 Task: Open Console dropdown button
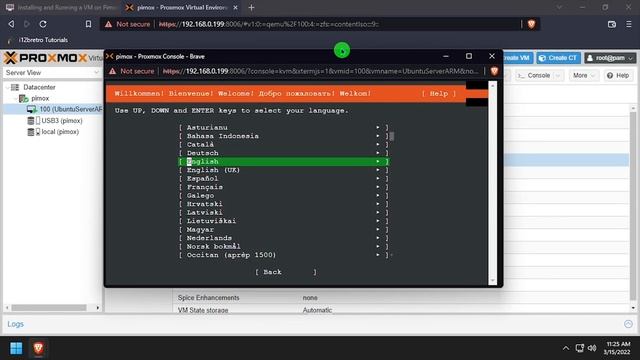pos(539,76)
